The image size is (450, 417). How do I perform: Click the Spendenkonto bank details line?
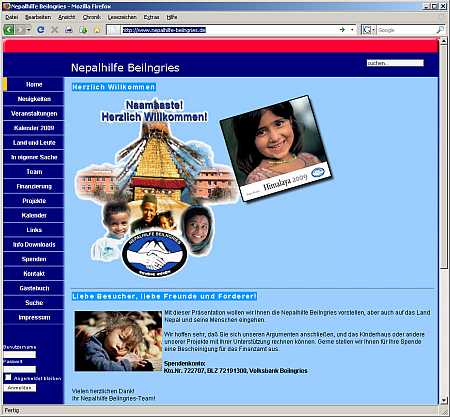pos(235,371)
